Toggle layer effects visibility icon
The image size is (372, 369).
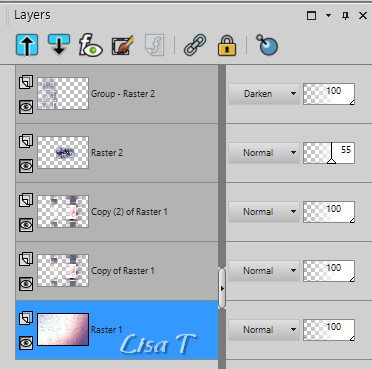click(90, 45)
